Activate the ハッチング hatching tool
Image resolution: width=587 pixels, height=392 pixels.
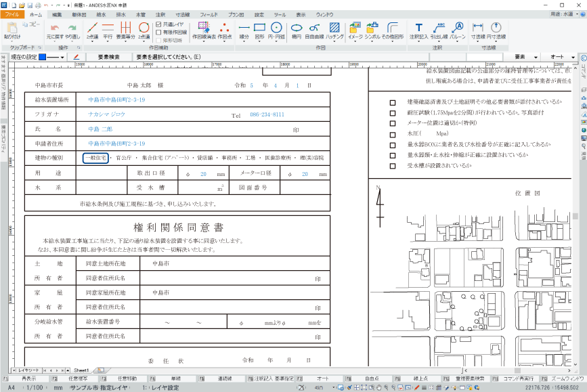(x=334, y=30)
